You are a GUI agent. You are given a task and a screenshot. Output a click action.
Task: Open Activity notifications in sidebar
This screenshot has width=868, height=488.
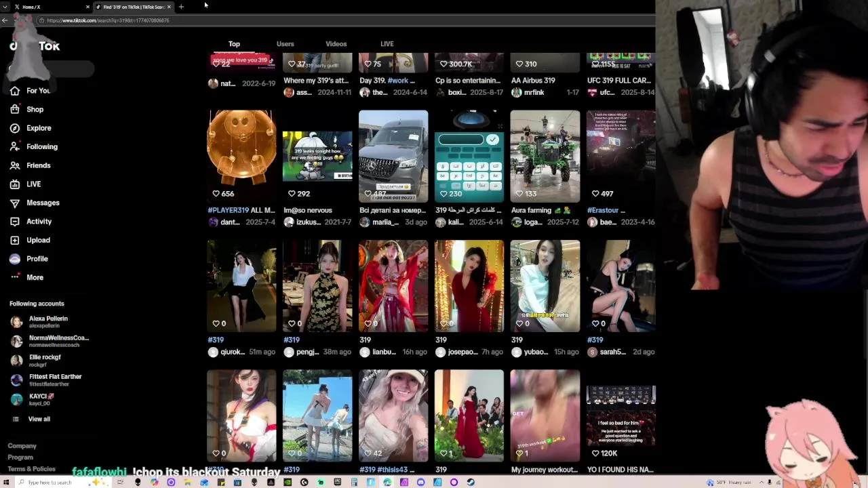click(x=31, y=222)
